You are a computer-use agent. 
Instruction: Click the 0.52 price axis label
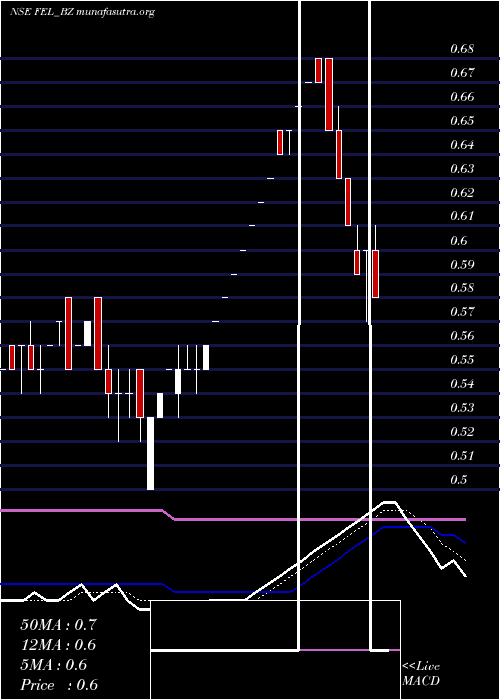462,433
